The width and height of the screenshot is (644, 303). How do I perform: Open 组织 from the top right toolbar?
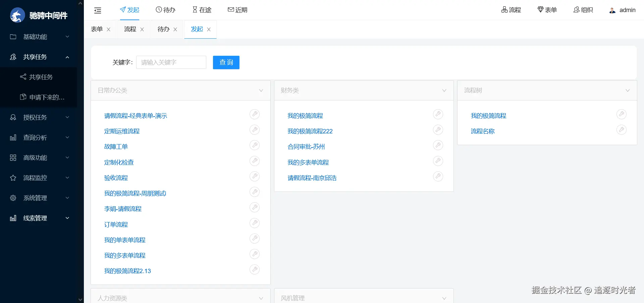[x=583, y=10]
